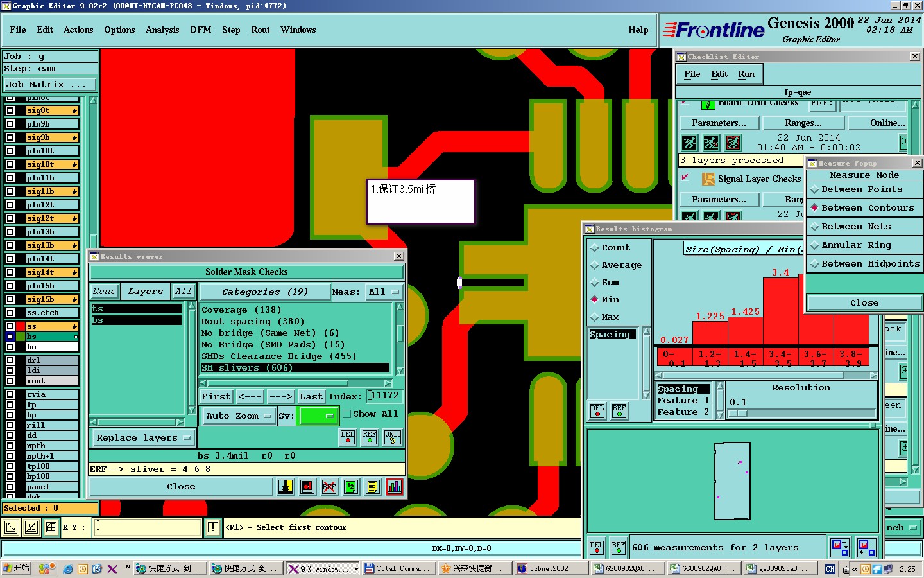Open the Actions menu
The image size is (924, 578).
click(x=78, y=30)
